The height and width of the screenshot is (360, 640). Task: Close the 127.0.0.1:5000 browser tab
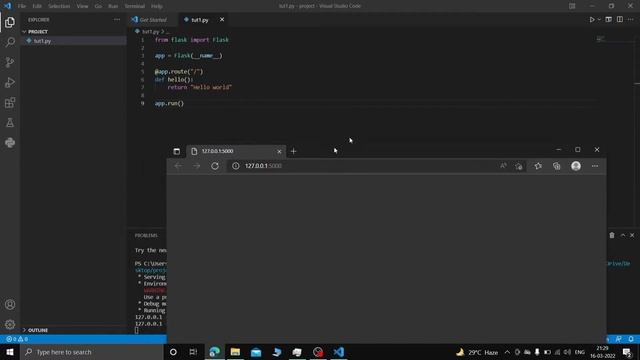tap(279, 151)
